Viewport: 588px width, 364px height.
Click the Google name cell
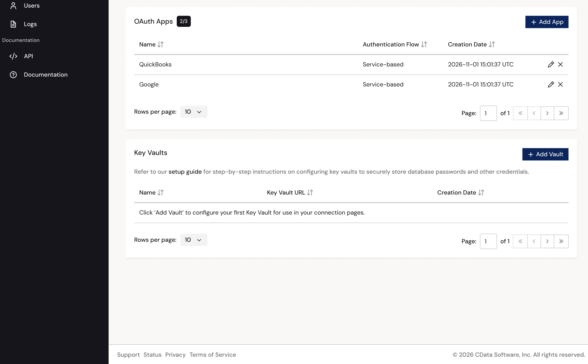[x=149, y=84]
